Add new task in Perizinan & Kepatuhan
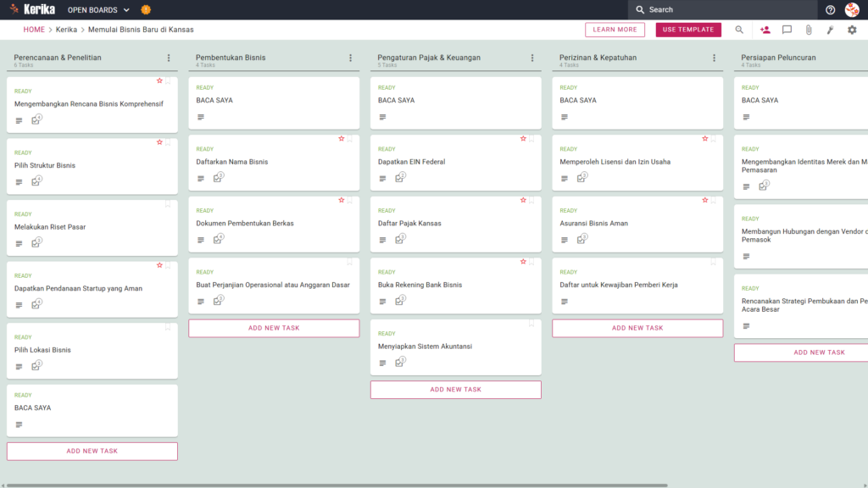Viewport: 868px width, 488px height. (637, 328)
